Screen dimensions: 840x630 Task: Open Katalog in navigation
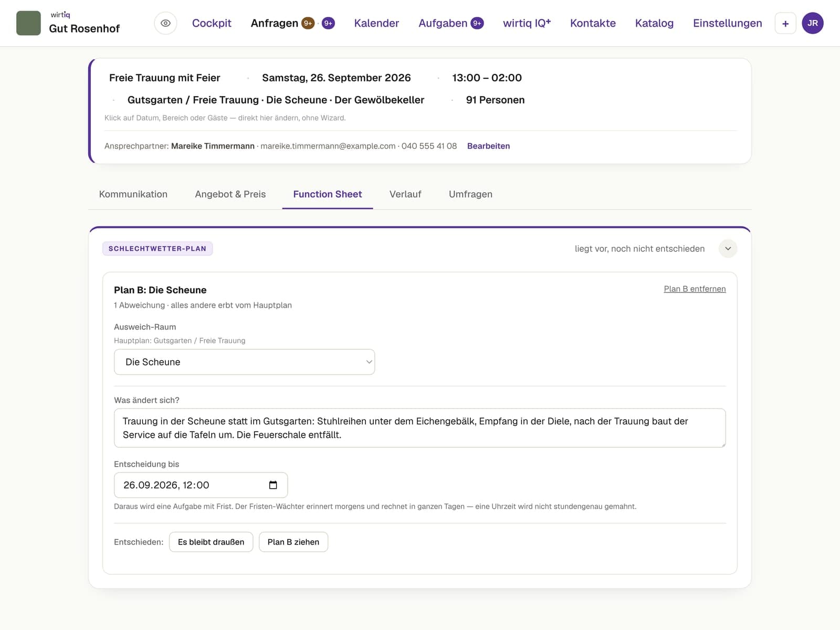pos(654,23)
